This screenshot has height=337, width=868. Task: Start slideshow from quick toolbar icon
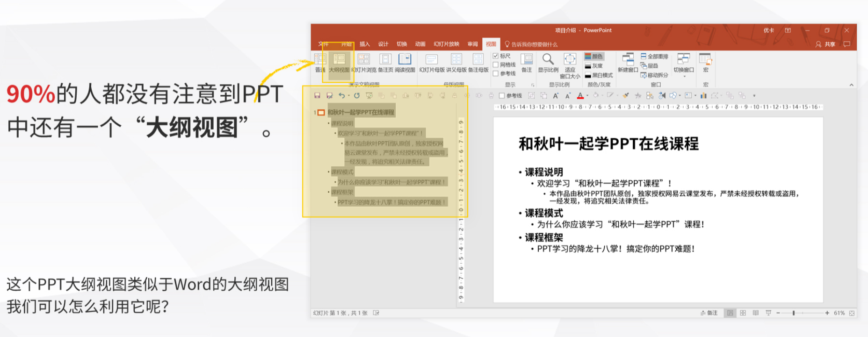pos(369,95)
